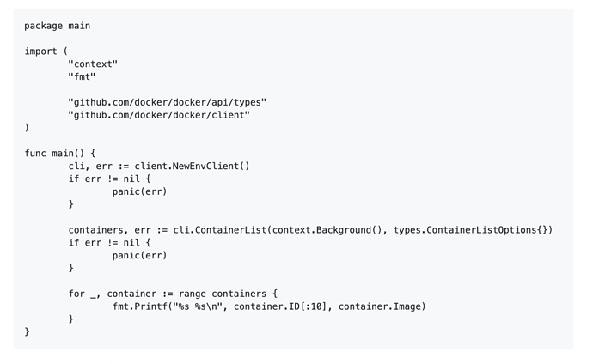Click the second panic(err) call
The height and width of the screenshot is (364, 593).
point(139,255)
